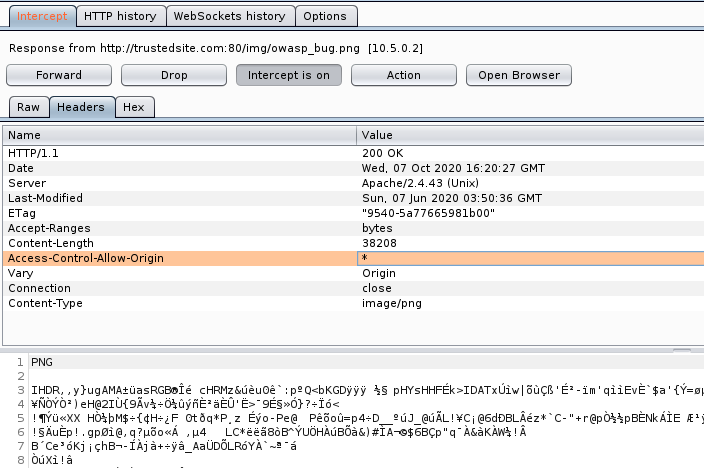
Task: Switch to the Hex view tab
Action: pos(134,107)
